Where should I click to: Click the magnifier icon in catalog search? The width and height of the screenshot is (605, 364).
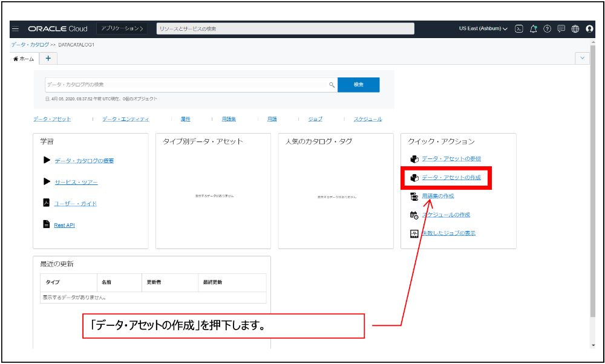[x=332, y=85]
